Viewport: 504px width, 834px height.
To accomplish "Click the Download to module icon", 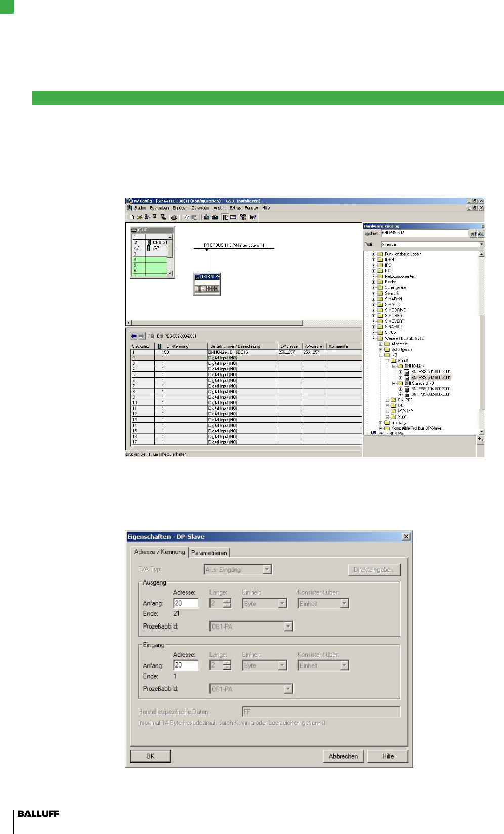I will [x=207, y=217].
